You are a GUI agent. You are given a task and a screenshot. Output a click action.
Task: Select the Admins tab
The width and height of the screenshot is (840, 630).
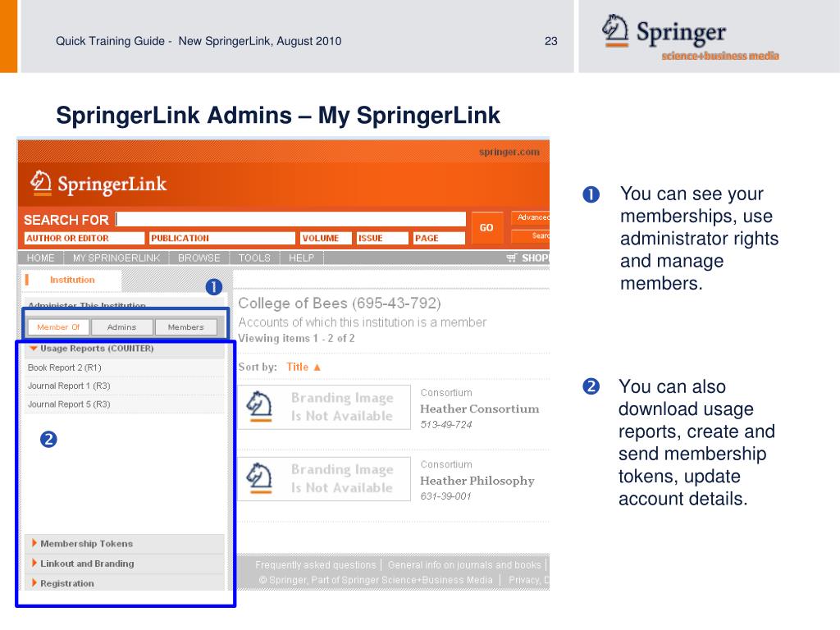(x=121, y=327)
